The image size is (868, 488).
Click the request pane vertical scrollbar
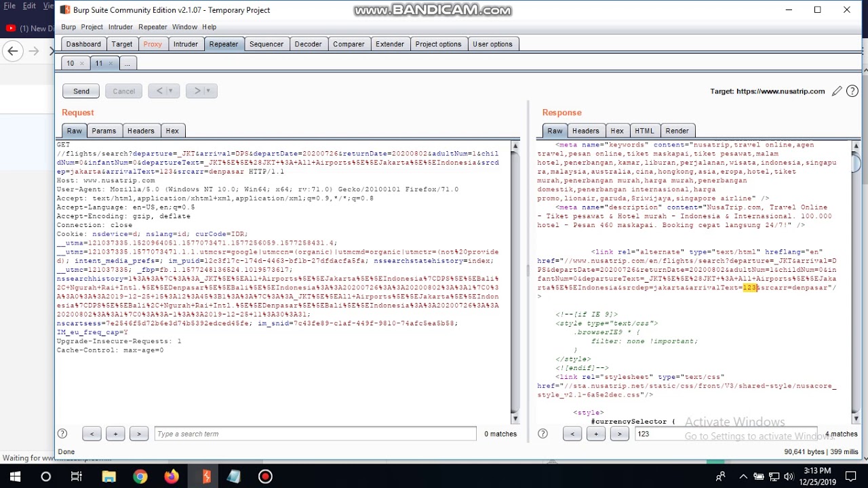pyautogui.click(x=515, y=282)
